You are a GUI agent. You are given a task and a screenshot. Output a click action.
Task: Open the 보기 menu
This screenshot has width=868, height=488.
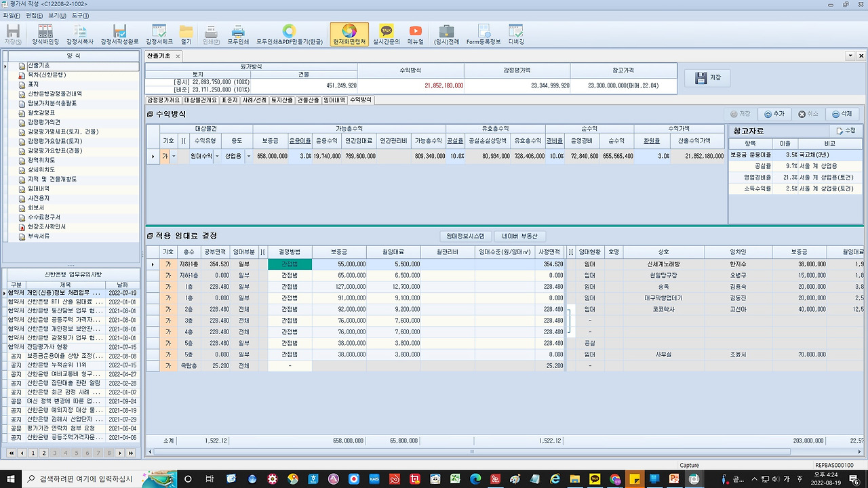coord(57,15)
